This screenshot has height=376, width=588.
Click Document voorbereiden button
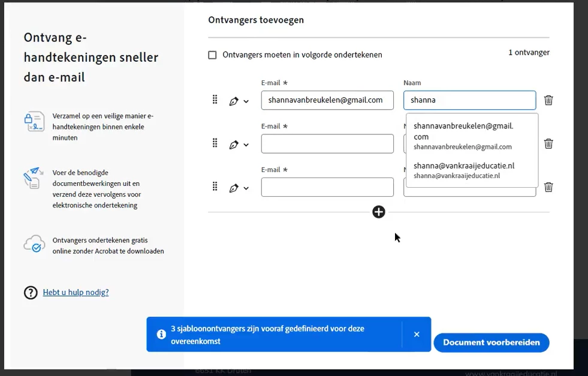pyautogui.click(x=491, y=342)
